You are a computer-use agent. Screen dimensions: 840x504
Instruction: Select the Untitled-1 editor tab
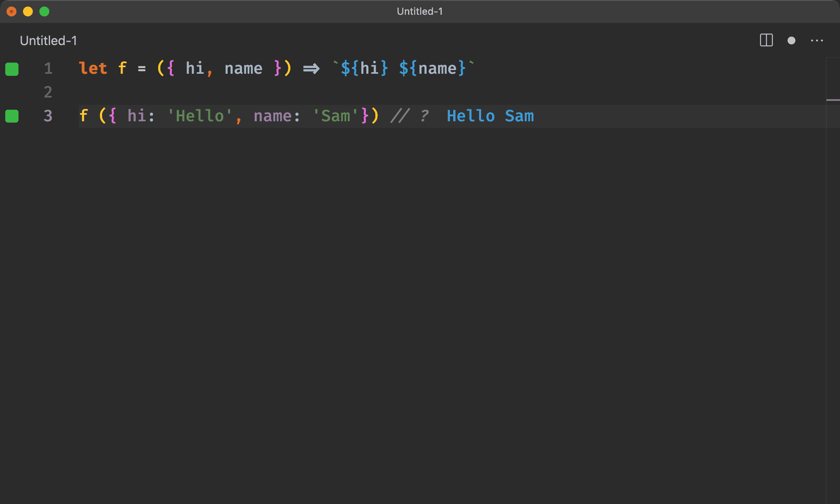pos(48,41)
